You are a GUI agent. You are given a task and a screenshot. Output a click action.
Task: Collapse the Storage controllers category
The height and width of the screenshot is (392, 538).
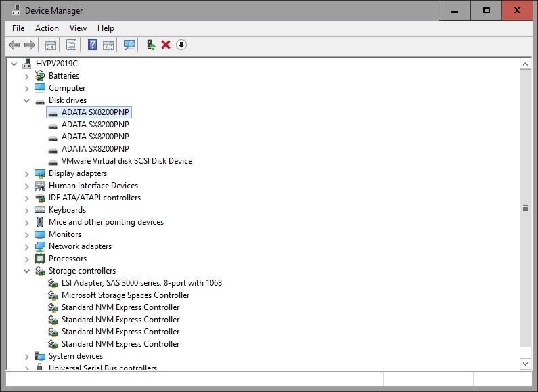click(27, 271)
